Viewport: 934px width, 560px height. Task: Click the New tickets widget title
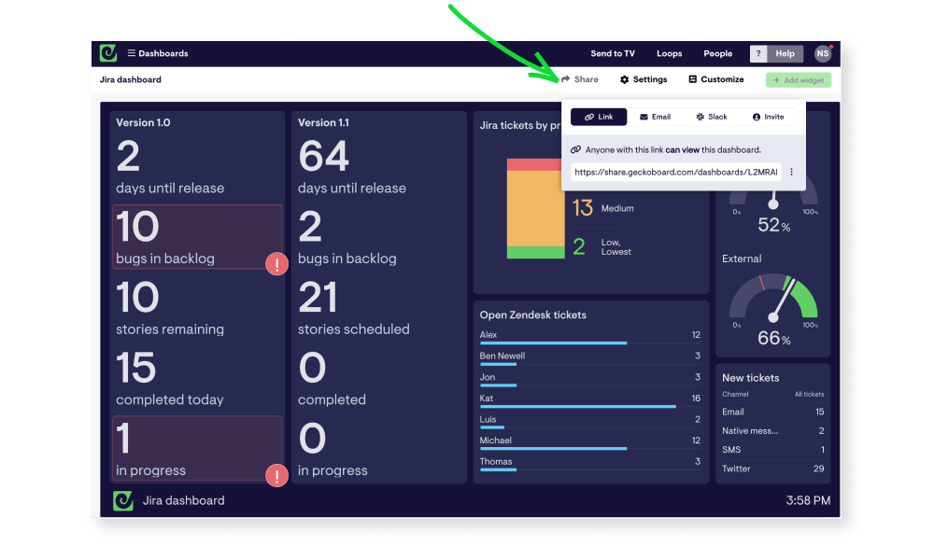(751, 378)
